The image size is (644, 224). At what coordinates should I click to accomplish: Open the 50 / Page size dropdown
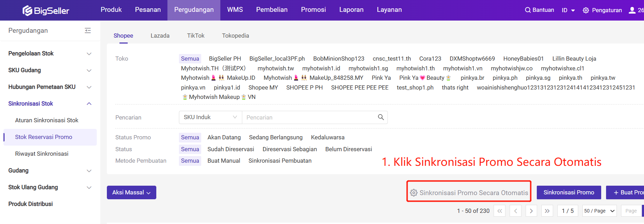pyautogui.click(x=599, y=211)
